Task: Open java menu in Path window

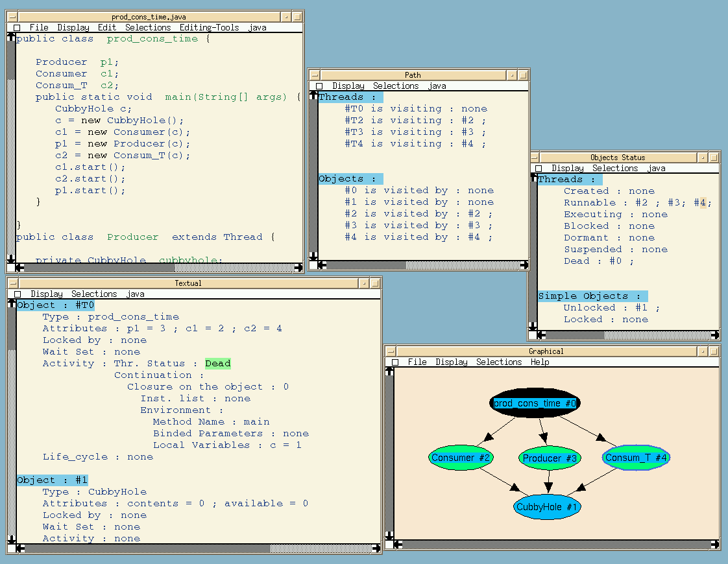Action: tap(437, 86)
